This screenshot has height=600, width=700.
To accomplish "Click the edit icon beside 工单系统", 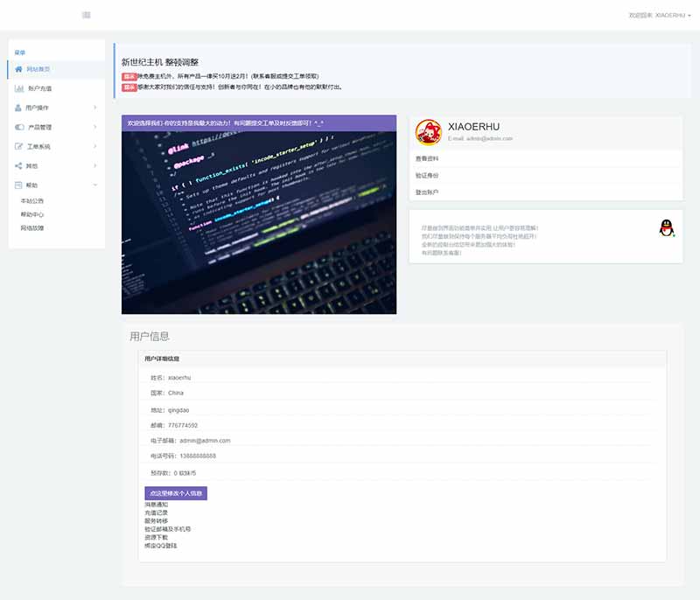I will [18, 146].
